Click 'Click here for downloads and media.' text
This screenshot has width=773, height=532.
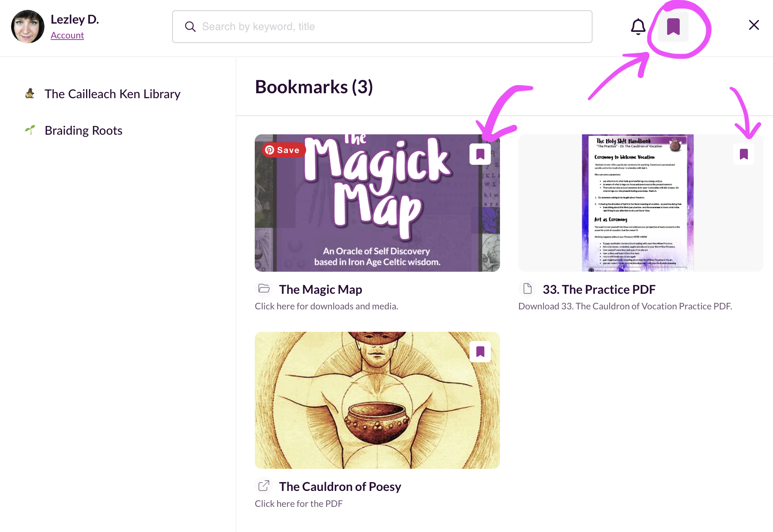326,306
